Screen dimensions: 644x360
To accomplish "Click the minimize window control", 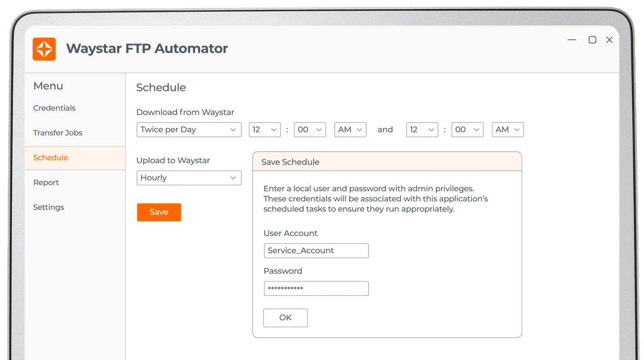I will pos(571,40).
